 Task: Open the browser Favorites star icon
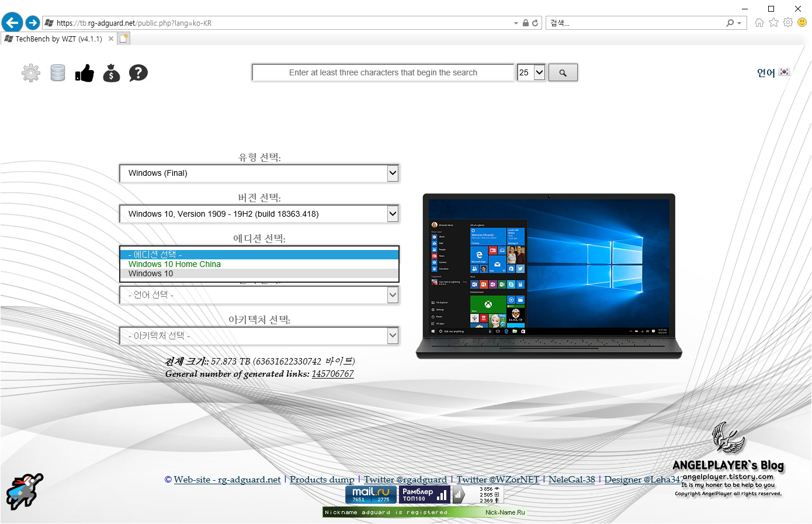click(774, 23)
